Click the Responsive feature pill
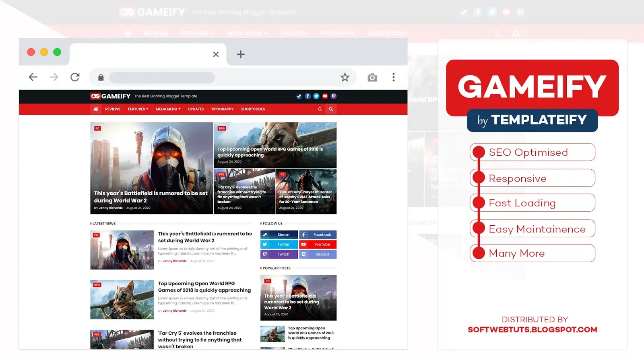644x362 pixels. [x=533, y=178]
